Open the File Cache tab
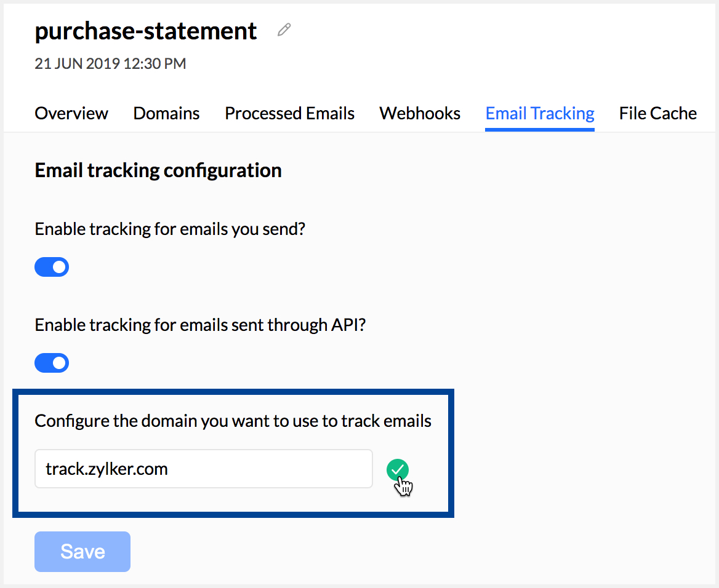This screenshot has height=588, width=719. click(658, 113)
